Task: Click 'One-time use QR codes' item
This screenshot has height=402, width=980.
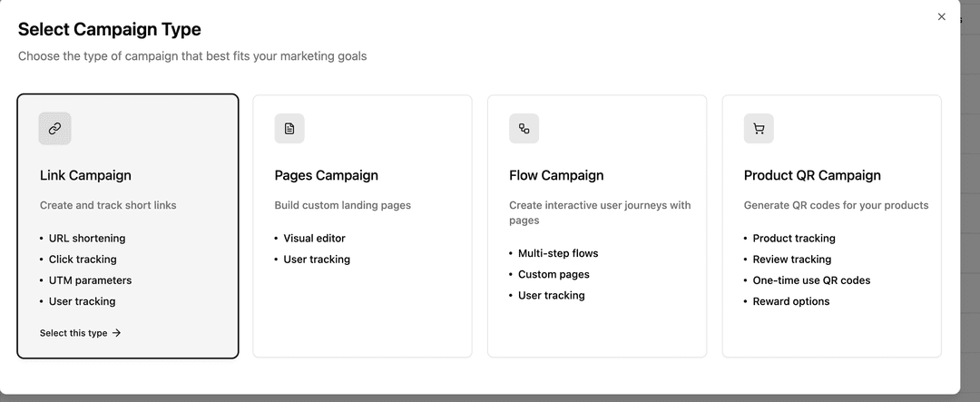Action: tap(810, 280)
